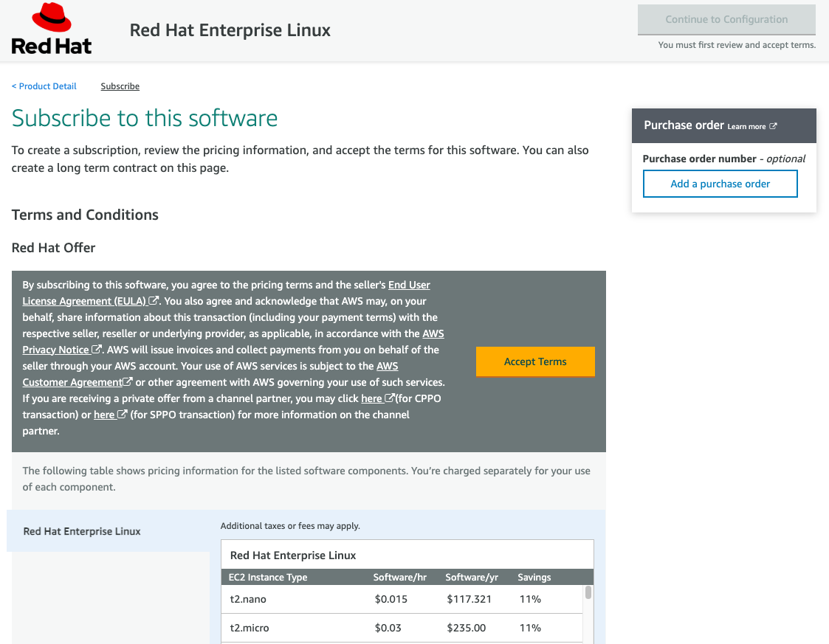Click Purchase order number optional label
The width and height of the screenshot is (829, 644).
723,159
